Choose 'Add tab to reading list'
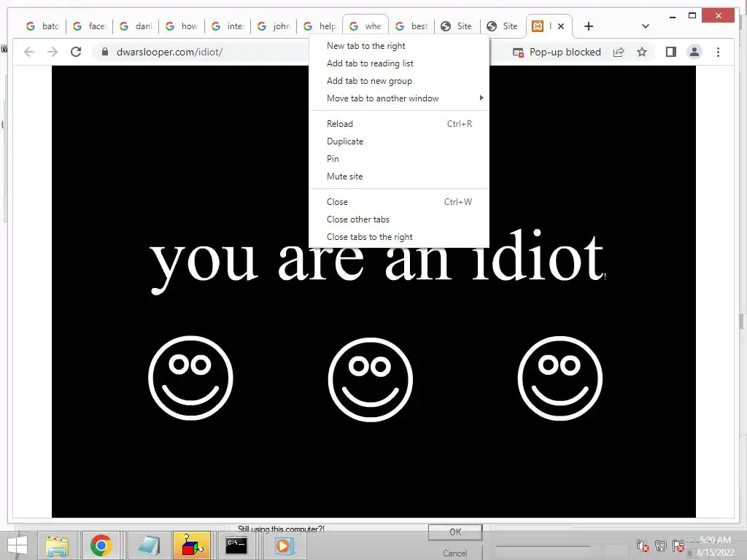Viewport: 747px width, 560px height. pos(399,63)
